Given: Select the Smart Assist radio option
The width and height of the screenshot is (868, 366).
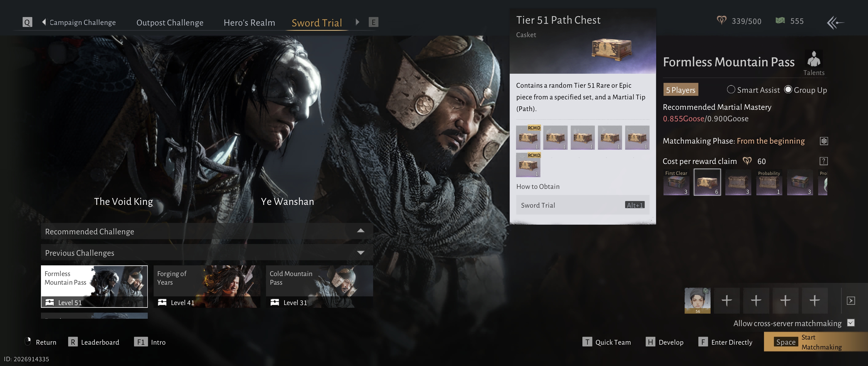Looking at the screenshot, I should click(x=731, y=89).
